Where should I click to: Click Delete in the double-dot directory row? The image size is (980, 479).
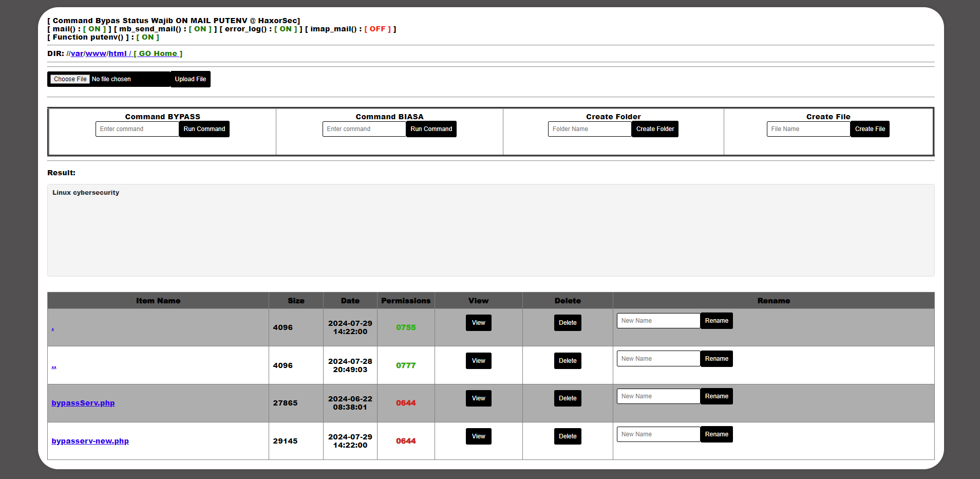click(568, 361)
